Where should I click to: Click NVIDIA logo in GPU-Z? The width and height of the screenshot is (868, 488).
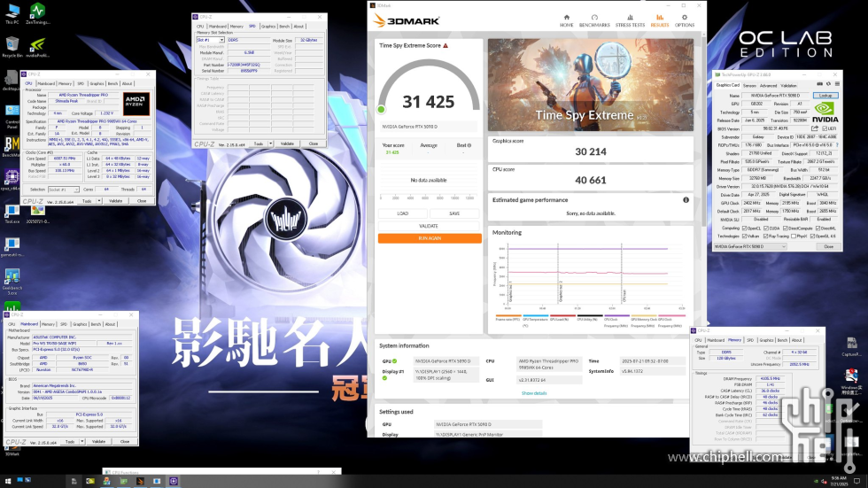click(x=825, y=112)
